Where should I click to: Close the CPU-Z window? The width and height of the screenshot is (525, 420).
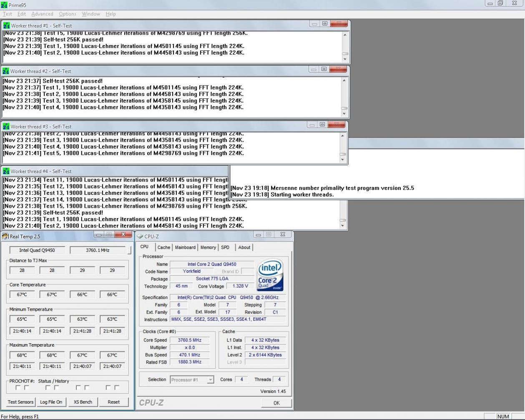282,234
